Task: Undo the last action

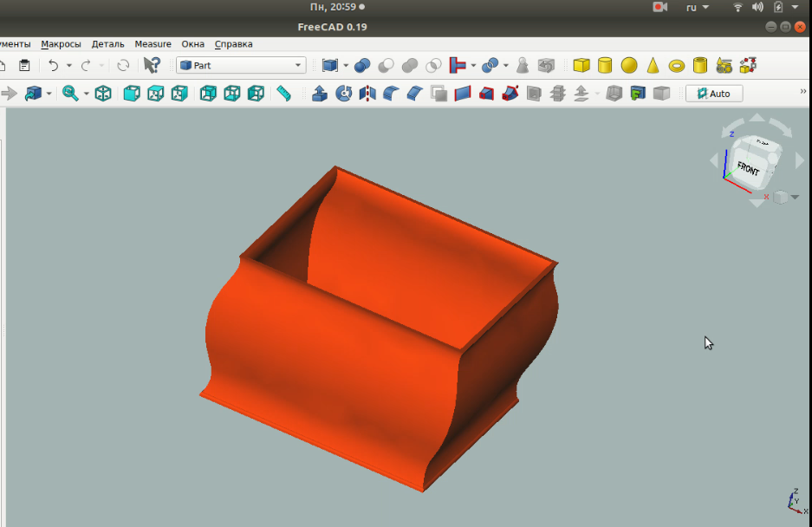Action: click(53, 65)
